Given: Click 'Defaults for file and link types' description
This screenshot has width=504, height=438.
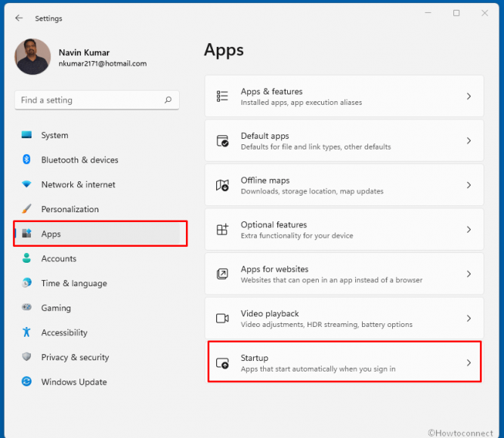Looking at the screenshot, I should [x=316, y=147].
